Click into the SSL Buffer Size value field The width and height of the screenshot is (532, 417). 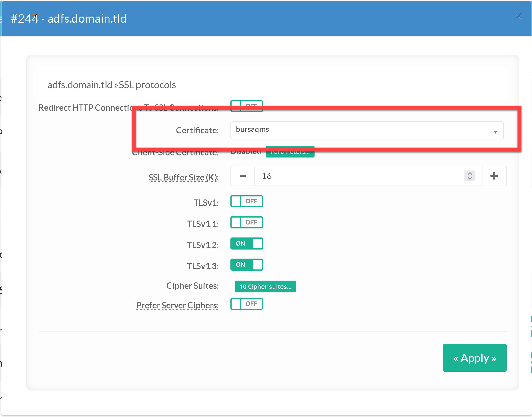pos(359,176)
